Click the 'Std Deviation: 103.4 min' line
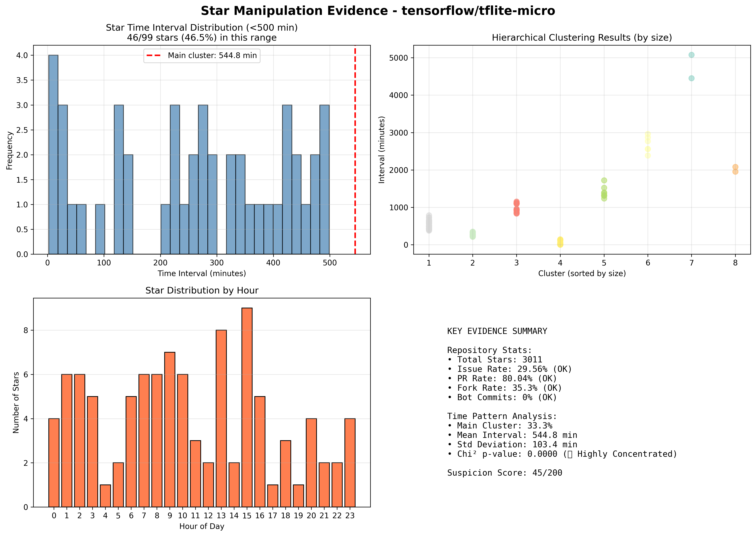756x536 pixels. click(x=512, y=445)
